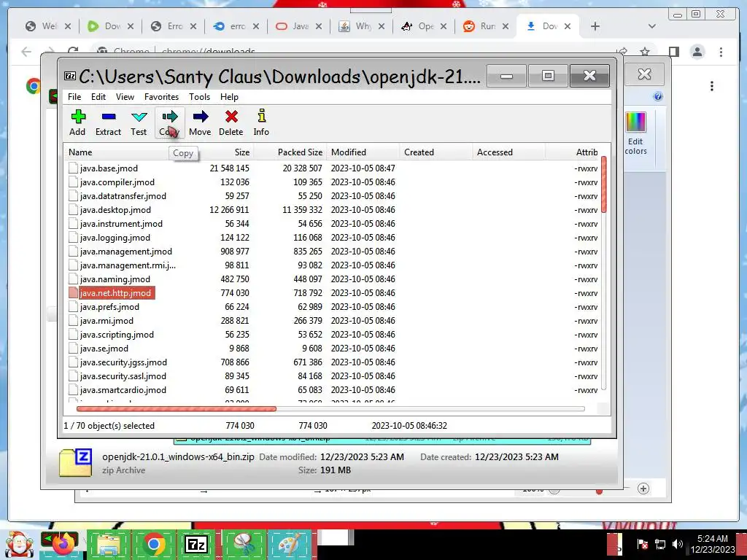Open the View menu in 7-Zip
This screenshot has width=747, height=560.
coord(125,97)
